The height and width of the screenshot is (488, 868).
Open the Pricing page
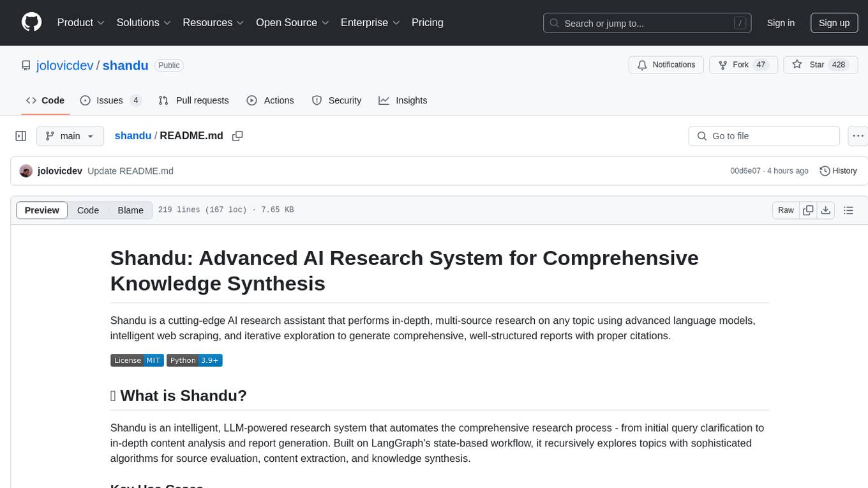pos(427,22)
